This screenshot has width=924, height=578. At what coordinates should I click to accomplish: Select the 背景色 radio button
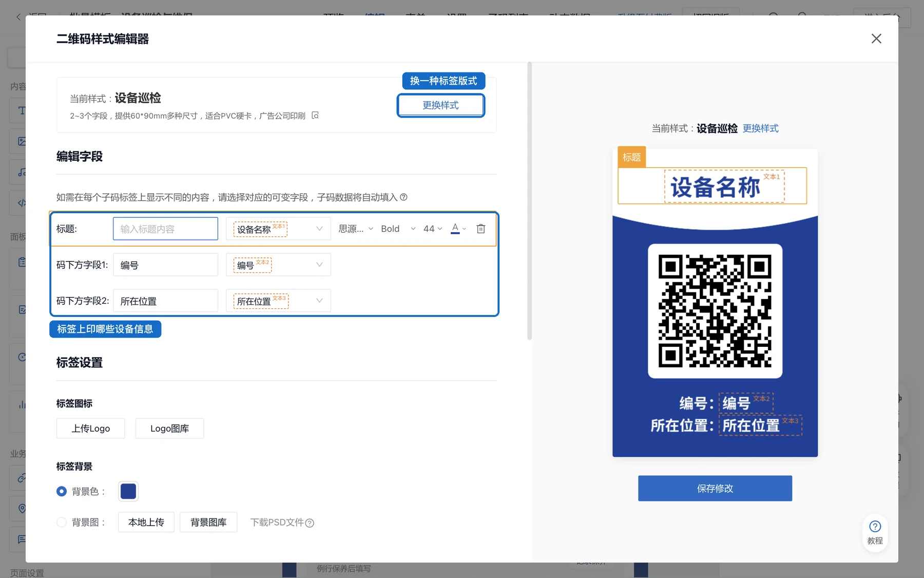pyautogui.click(x=62, y=491)
